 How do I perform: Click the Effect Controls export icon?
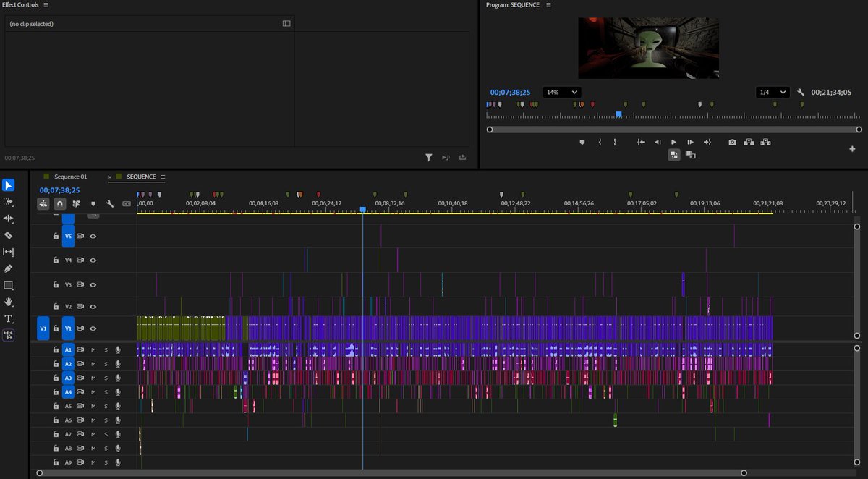(x=463, y=157)
